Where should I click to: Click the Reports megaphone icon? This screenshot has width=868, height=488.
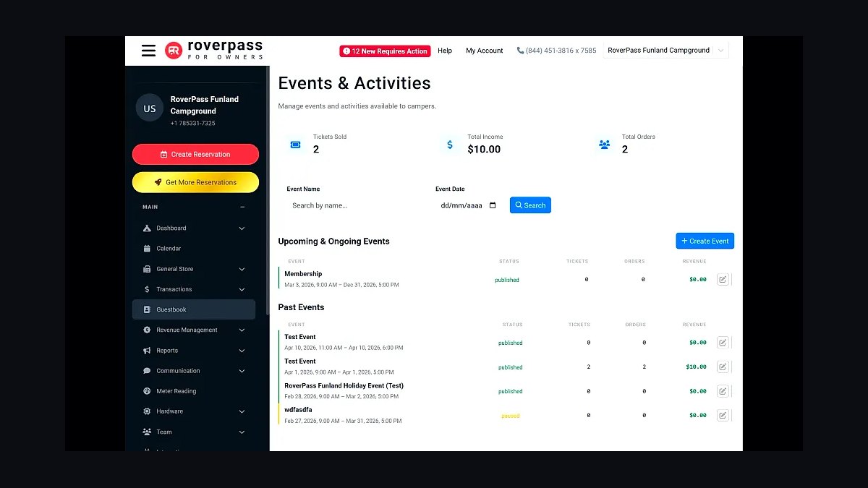pos(147,351)
